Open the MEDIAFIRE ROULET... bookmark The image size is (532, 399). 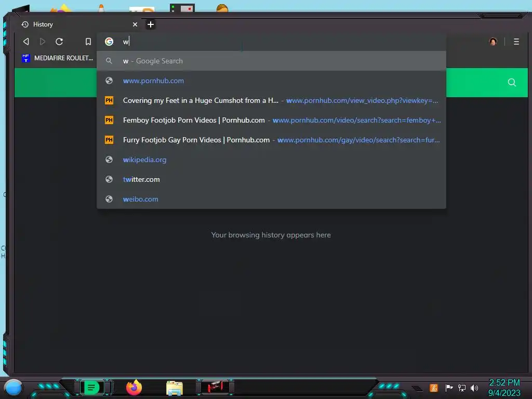click(x=57, y=58)
